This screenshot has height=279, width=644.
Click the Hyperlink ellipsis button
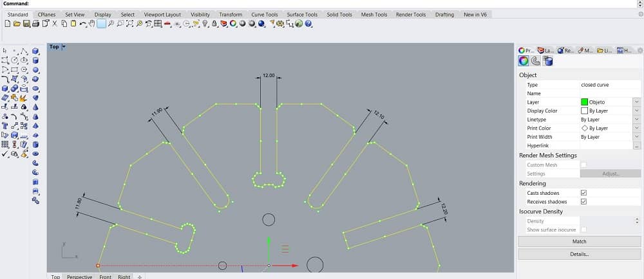coord(637,145)
